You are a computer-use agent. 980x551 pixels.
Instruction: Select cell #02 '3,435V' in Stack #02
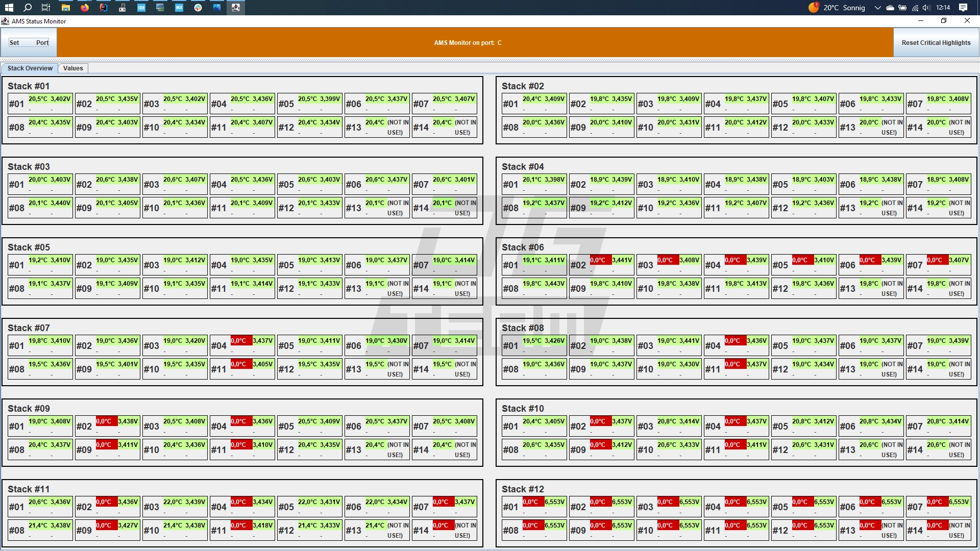click(602, 104)
